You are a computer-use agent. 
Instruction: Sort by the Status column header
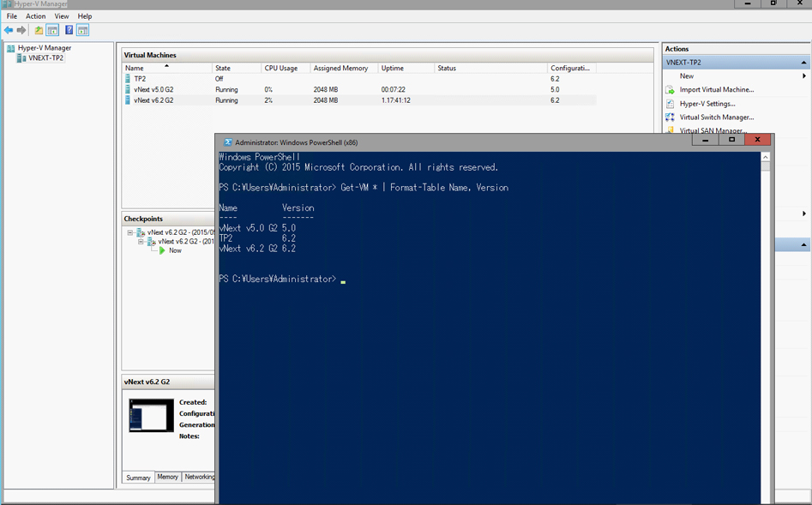tap(490, 68)
